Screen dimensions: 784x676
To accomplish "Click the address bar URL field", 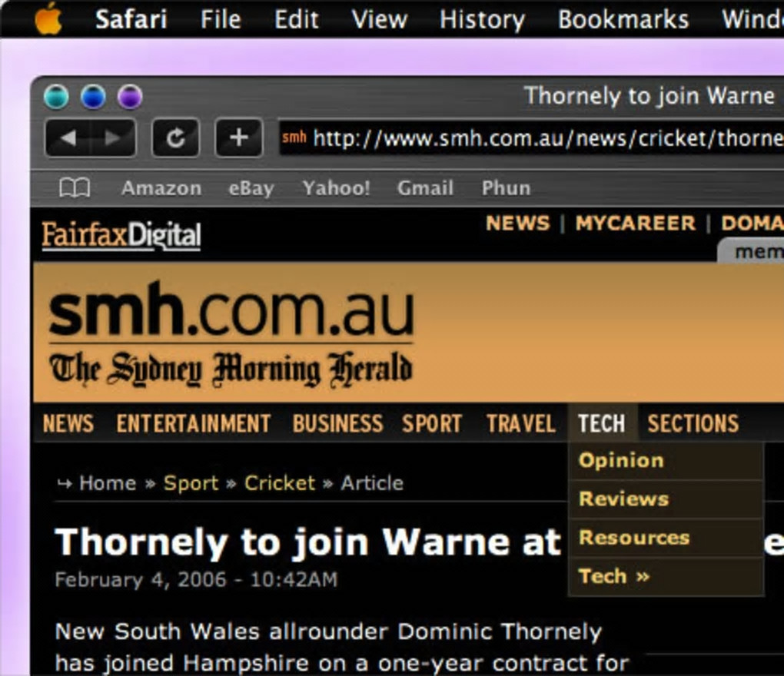I will pyautogui.click(x=531, y=138).
